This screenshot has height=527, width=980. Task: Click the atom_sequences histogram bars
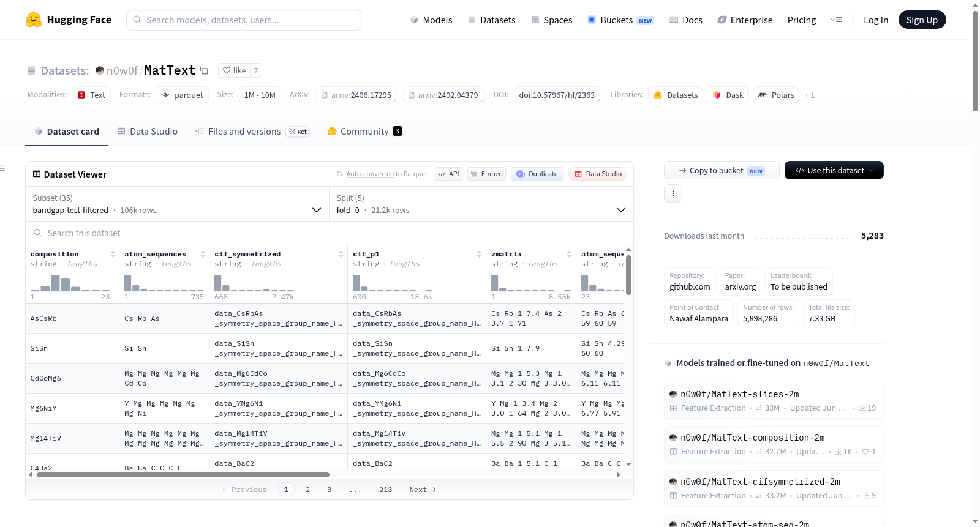164,282
